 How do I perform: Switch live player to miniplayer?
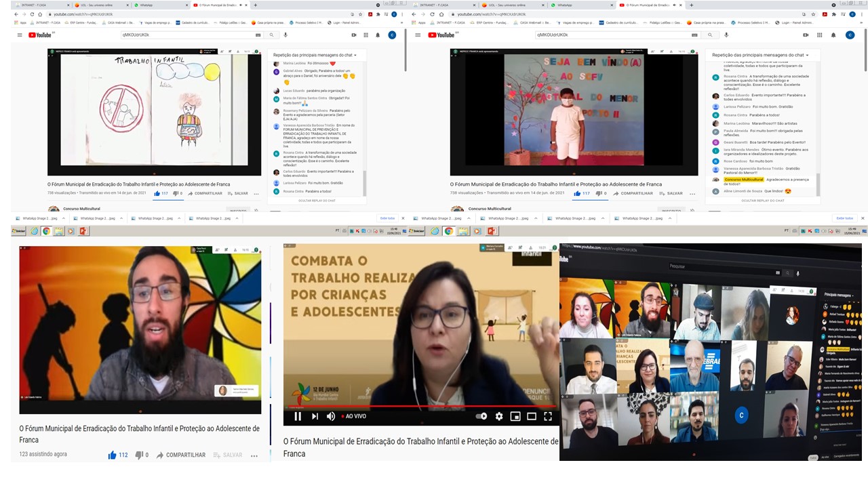[515, 416]
